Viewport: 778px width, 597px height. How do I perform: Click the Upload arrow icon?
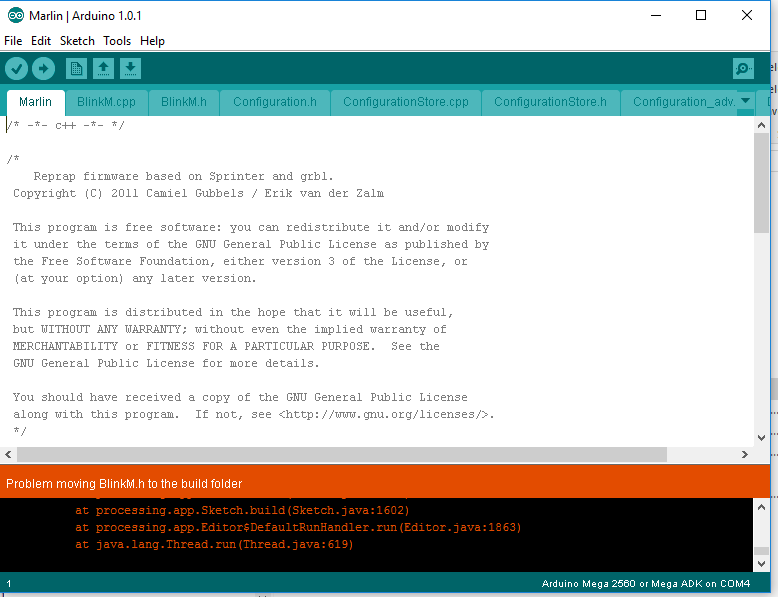(43, 68)
